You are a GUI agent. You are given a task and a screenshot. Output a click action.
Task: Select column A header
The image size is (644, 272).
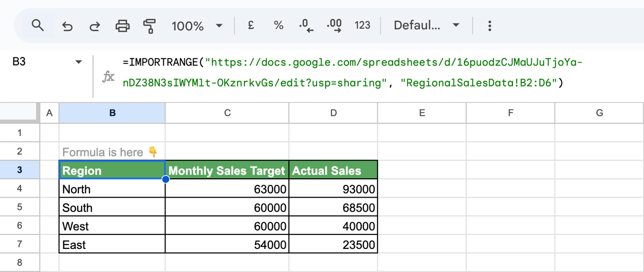[50, 113]
